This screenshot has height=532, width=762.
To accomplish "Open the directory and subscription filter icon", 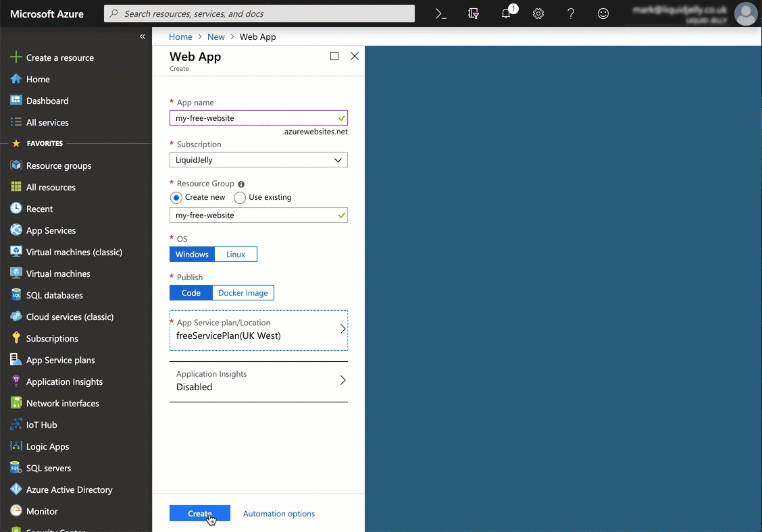I will click(474, 14).
